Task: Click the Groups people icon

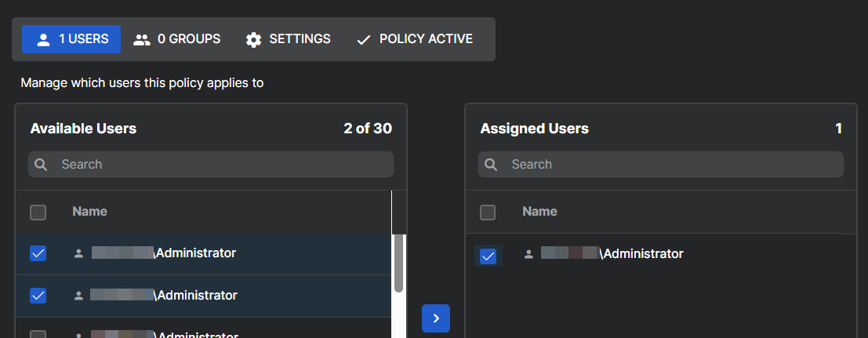Action: pos(142,40)
